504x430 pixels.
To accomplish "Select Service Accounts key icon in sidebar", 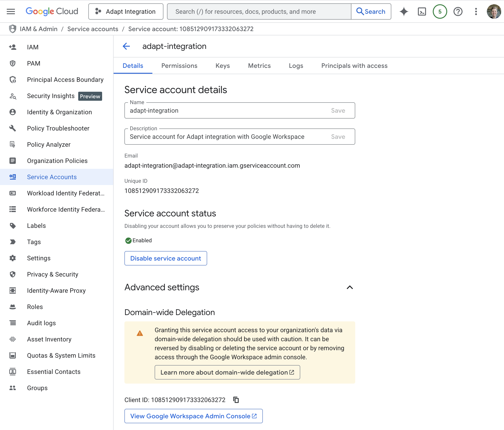I will (x=13, y=177).
